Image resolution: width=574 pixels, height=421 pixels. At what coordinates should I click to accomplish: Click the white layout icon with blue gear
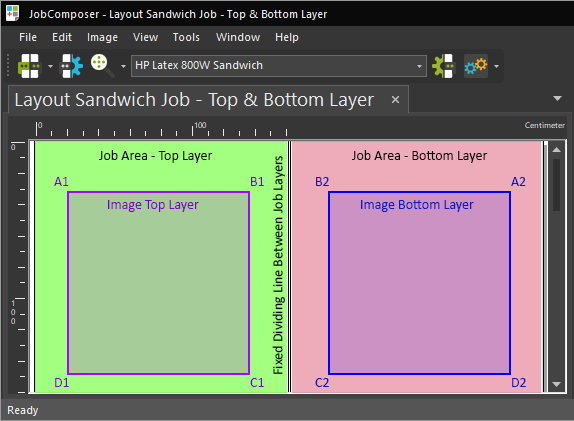click(x=71, y=66)
